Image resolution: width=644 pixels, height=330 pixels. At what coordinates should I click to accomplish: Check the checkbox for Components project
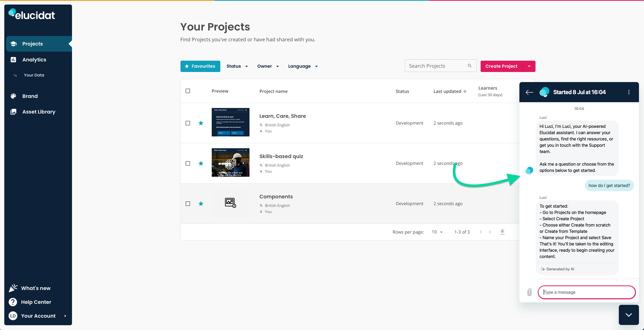188,203
